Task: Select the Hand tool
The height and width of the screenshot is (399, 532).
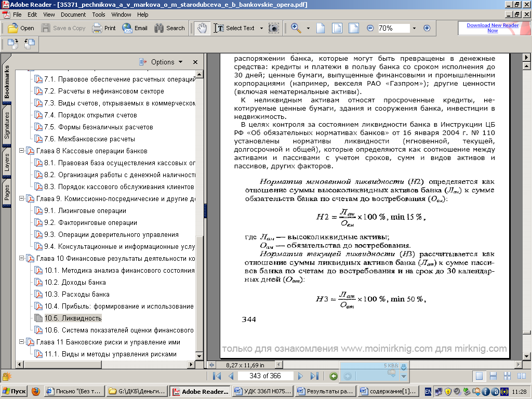Action: (x=202, y=28)
